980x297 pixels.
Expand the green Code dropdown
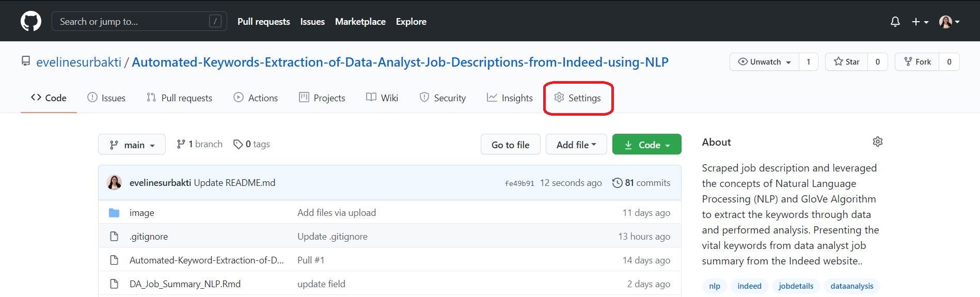point(646,145)
